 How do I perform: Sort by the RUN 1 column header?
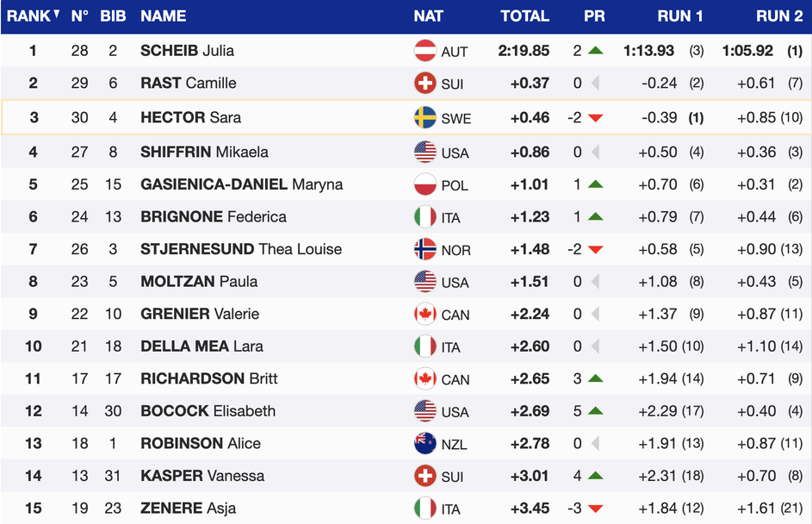(680, 16)
